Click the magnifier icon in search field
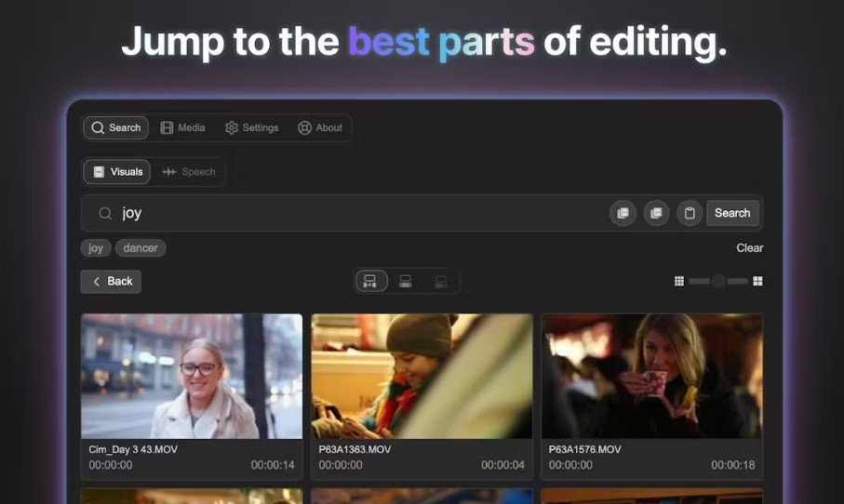 105,214
